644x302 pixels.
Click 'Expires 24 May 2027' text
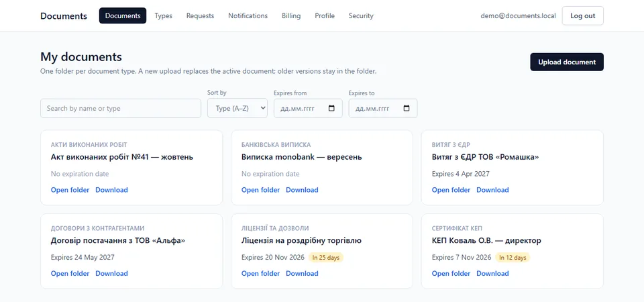(x=83, y=257)
